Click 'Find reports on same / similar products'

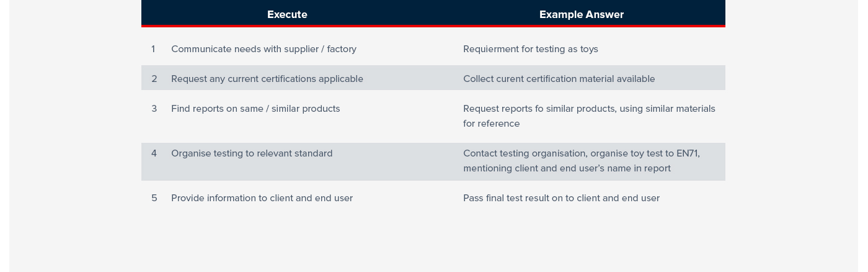[255, 109]
